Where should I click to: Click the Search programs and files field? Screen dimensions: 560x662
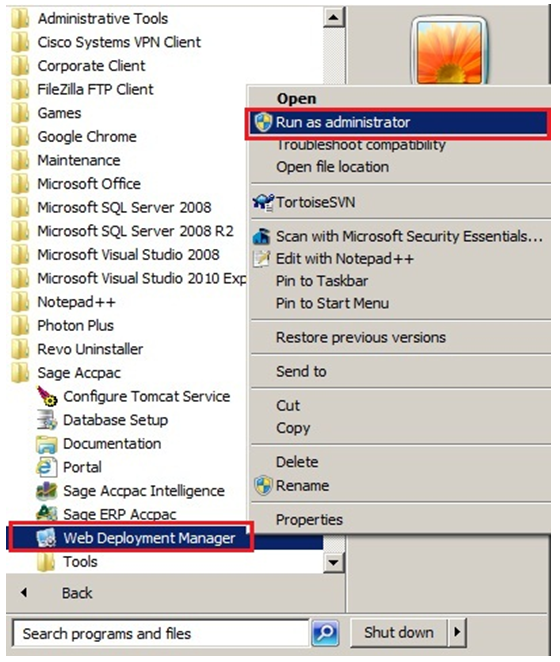161,633
